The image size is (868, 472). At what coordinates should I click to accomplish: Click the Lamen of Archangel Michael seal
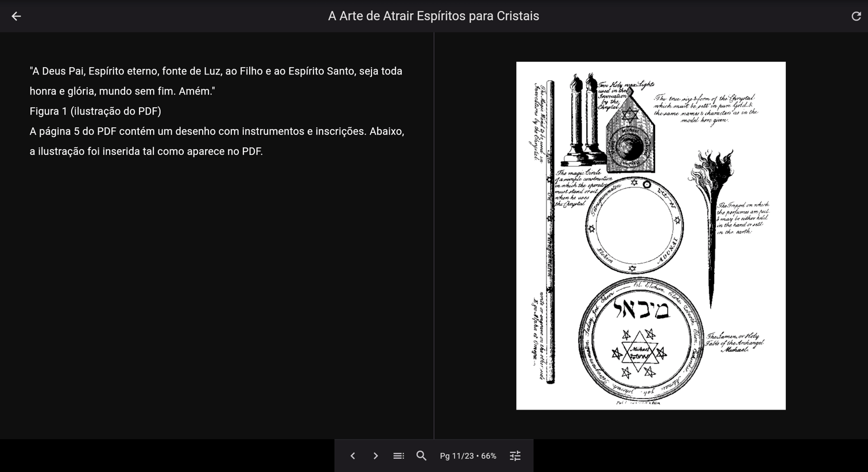coord(639,342)
